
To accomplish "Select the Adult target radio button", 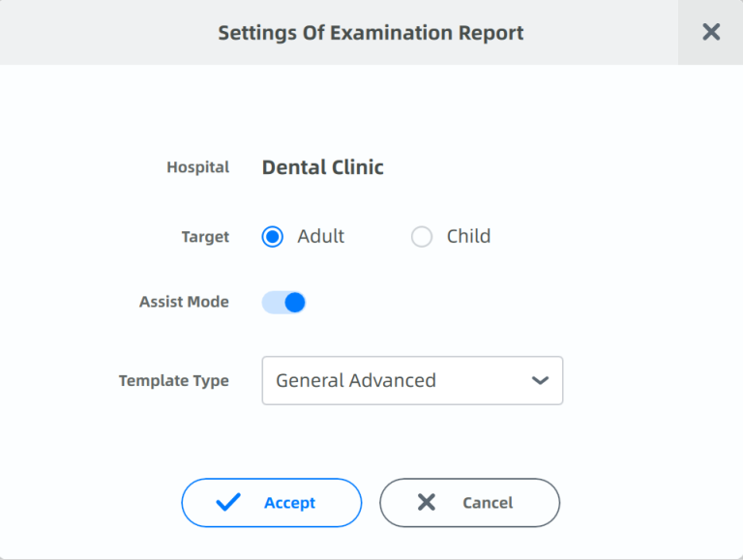I will pos(273,236).
